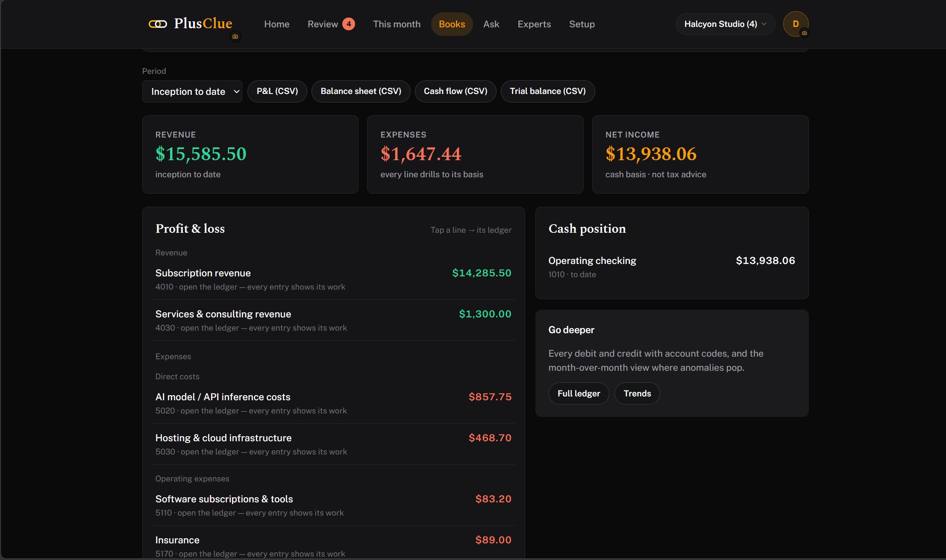Screen dimensions: 946x560
Task: Click the Expenses total $1,647.44
Action: pos(421,154)
